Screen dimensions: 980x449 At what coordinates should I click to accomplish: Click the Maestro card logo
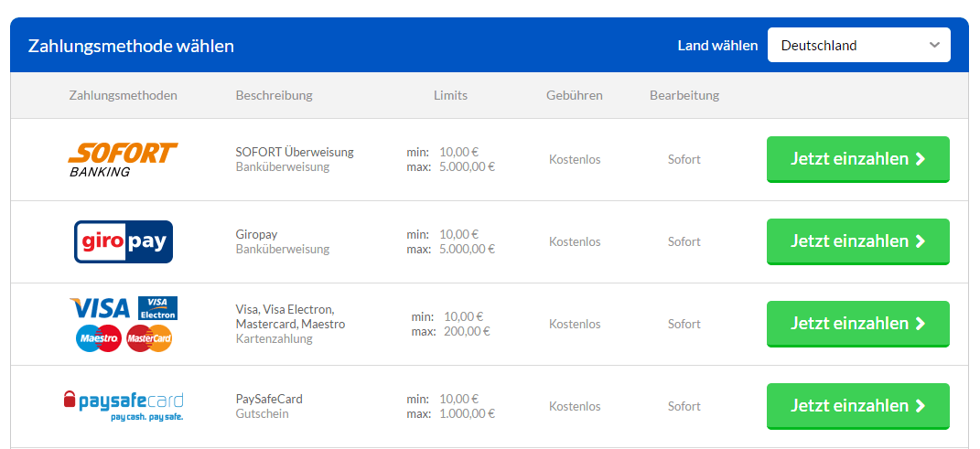pyautogui.click(x=98, y=338)
